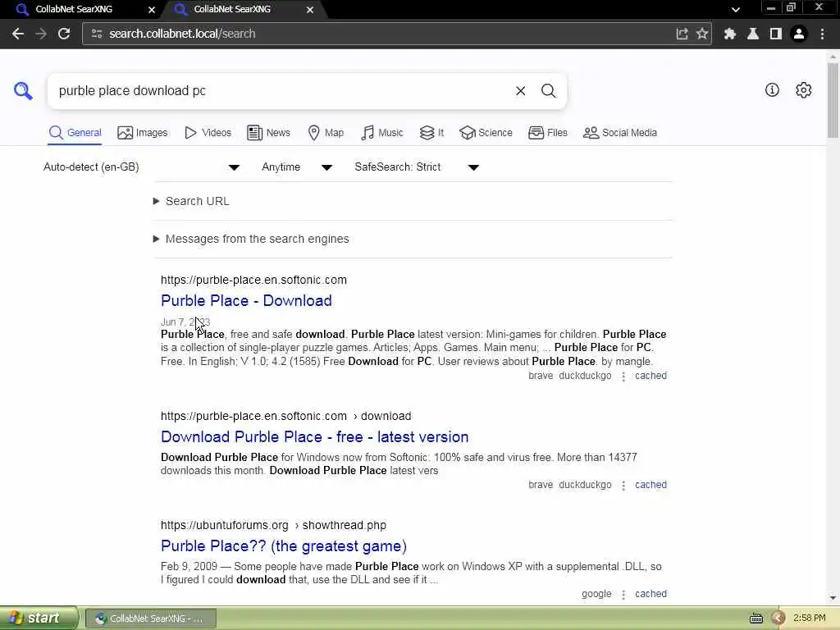Open cached copy of Download Purble Place result
This screenshot has height=630, width=840.
(651, 485)
